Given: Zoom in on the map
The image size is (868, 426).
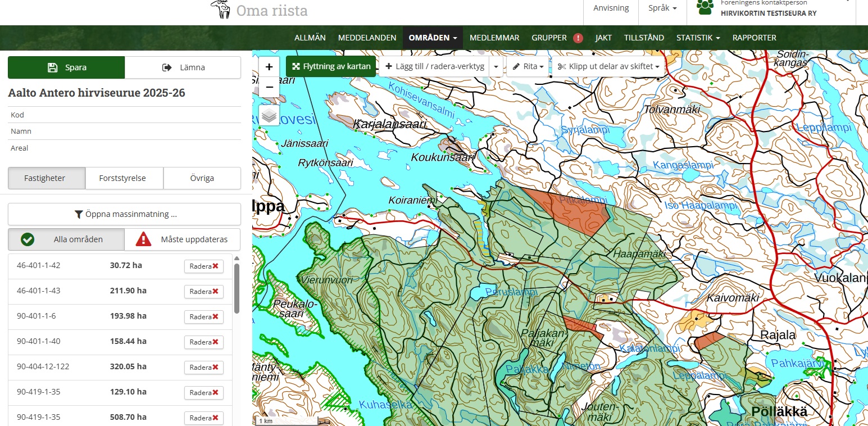Looking at the screenshot, I should point(269,67).
